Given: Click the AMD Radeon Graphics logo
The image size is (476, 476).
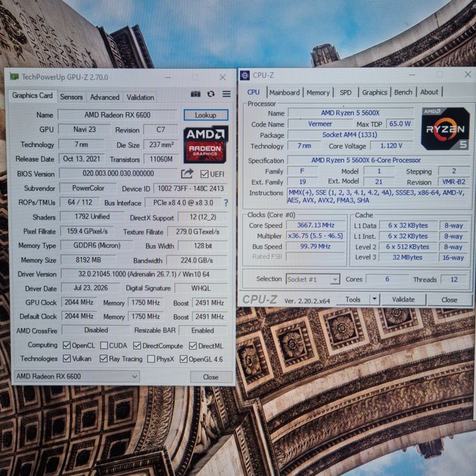Looking at the screenshot, I should pos(205,145).
